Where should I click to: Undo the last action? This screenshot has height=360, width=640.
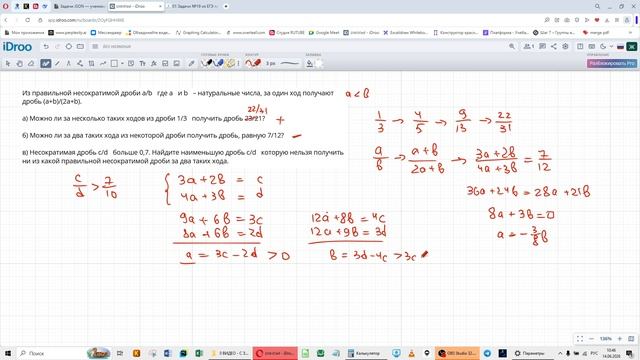click(x=46, y=47)
